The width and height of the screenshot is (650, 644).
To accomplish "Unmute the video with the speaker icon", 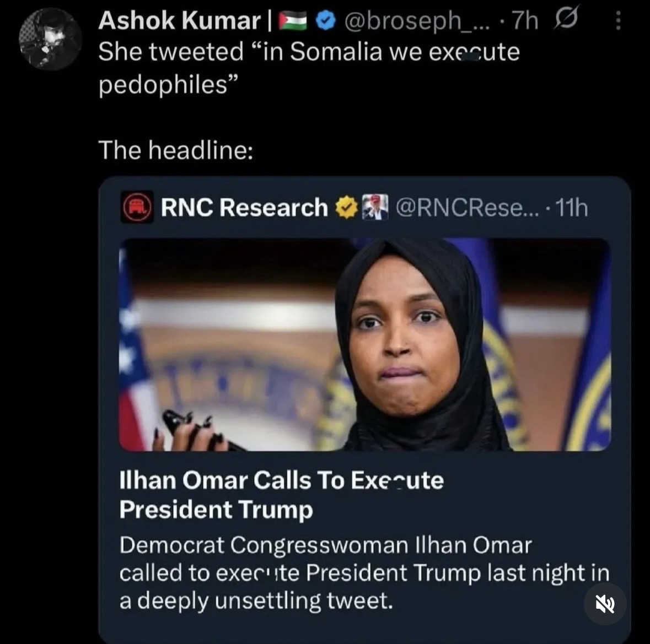I will (x=605, y=603).
